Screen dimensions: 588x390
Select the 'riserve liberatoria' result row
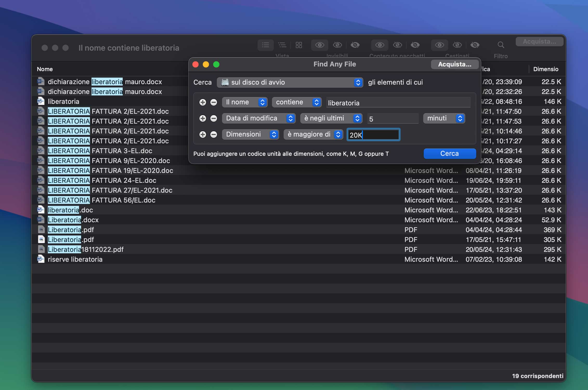pyautogui.click(x=75, y=259)
